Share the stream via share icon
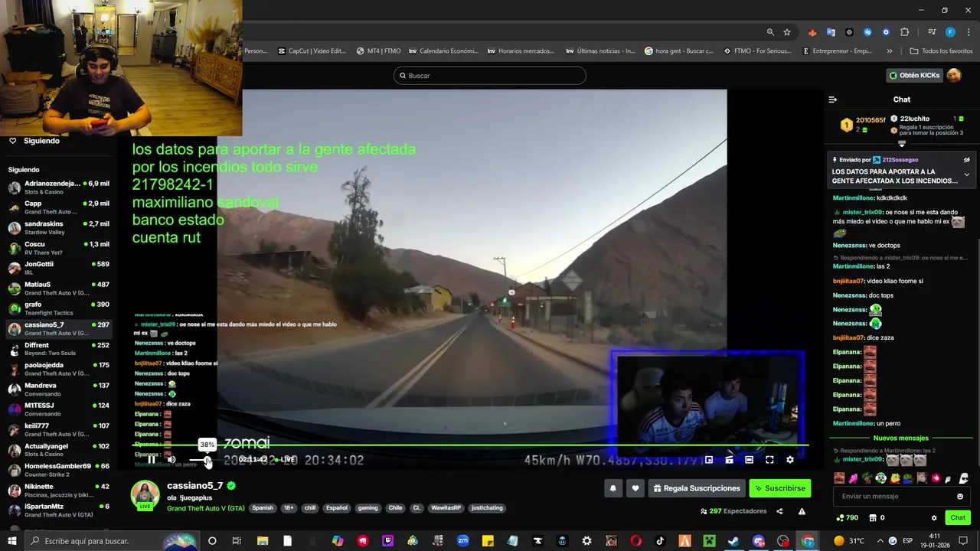Viewport: 980px width, 551px height. [x=779, y=511]
